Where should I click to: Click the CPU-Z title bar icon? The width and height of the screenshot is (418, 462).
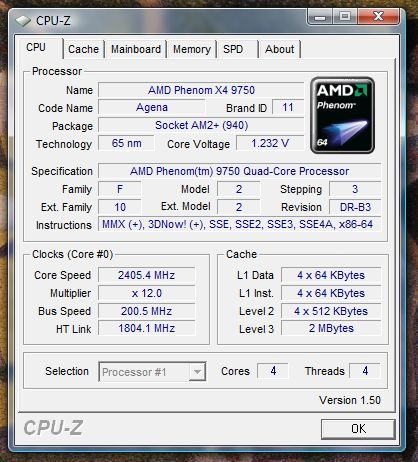(x=23, y=21)
